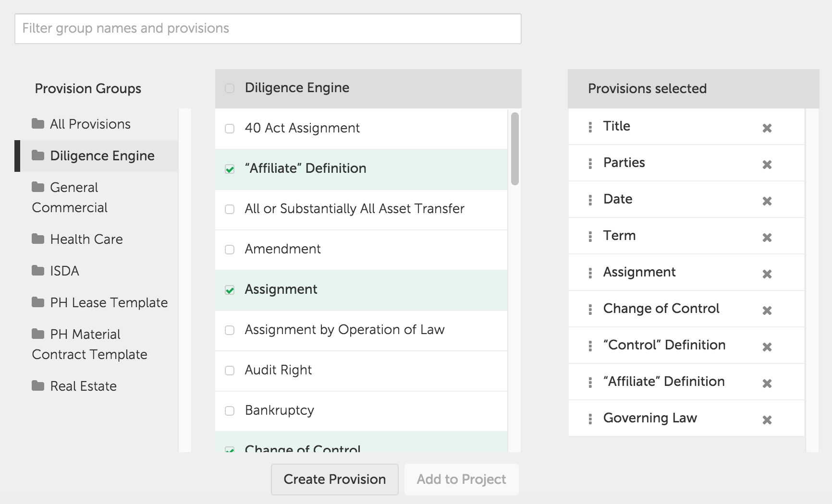
Task: Click drag handle of "Control" Definition
Action: [x=590, y=346]
